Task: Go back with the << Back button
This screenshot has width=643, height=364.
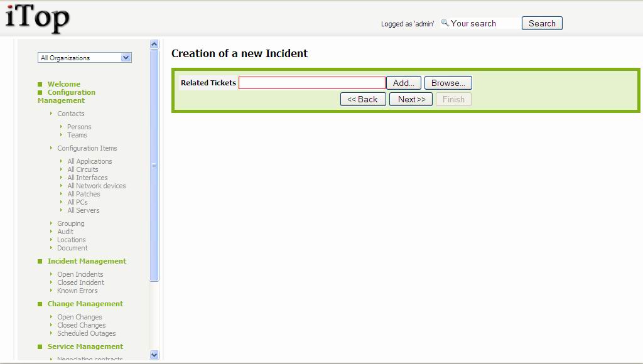Action: click(363, 99)
